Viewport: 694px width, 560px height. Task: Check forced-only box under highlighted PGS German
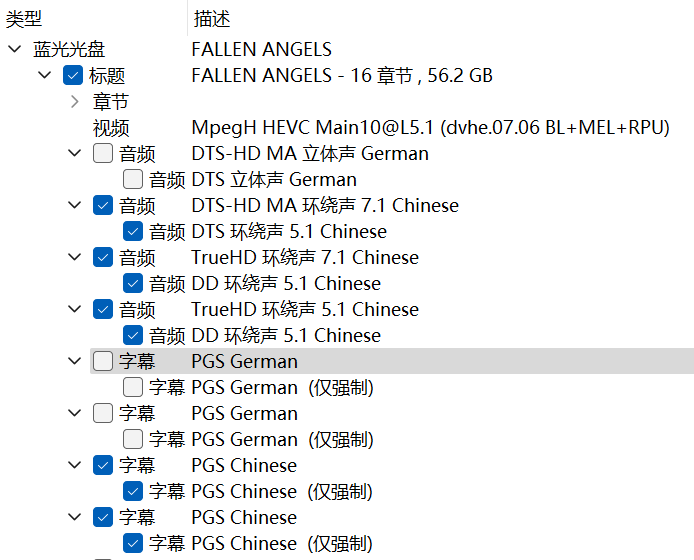pos(133,387)
